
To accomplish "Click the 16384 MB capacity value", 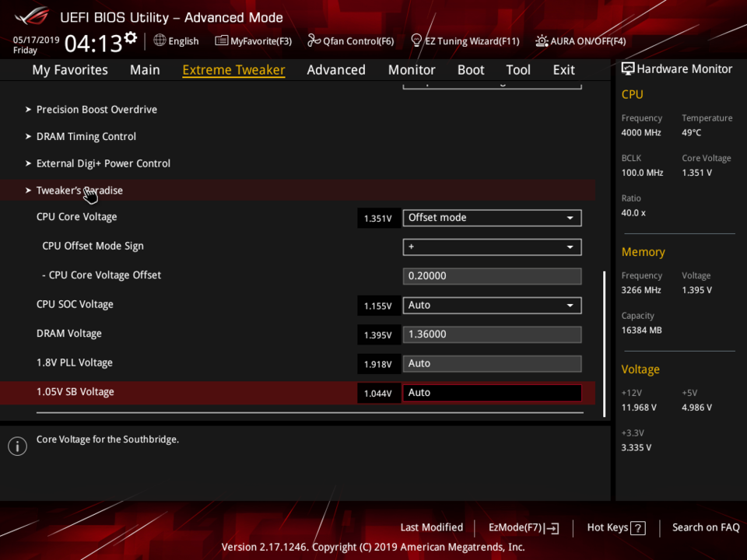I will tap(641, 330).
